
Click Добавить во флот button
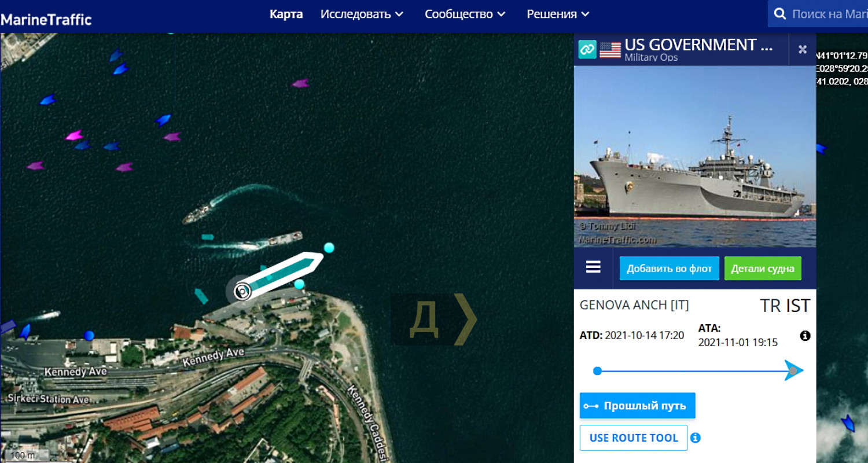670,269
